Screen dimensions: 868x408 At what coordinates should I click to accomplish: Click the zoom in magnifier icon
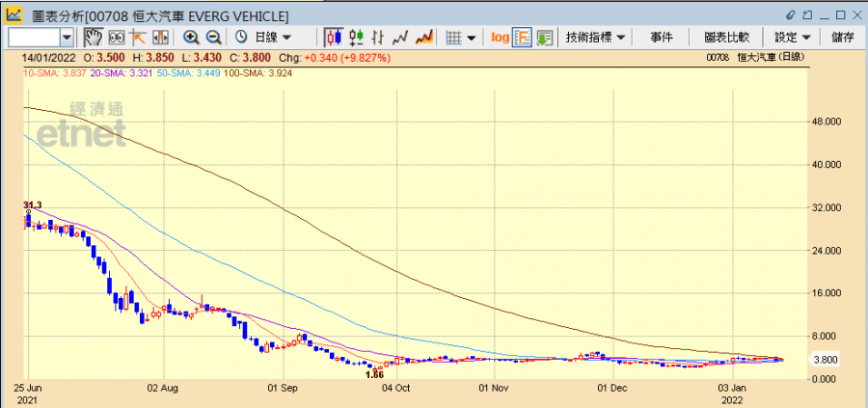[x=191, y=37]
